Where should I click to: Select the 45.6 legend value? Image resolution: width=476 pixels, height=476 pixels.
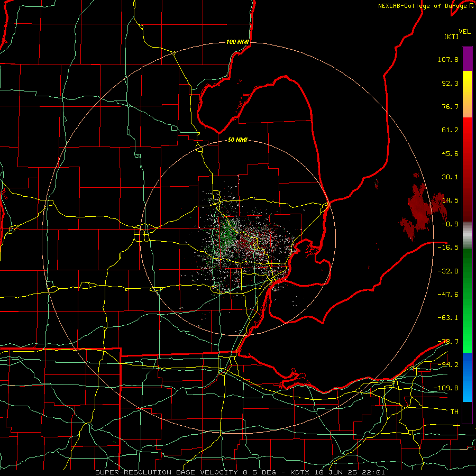point(450,153)
